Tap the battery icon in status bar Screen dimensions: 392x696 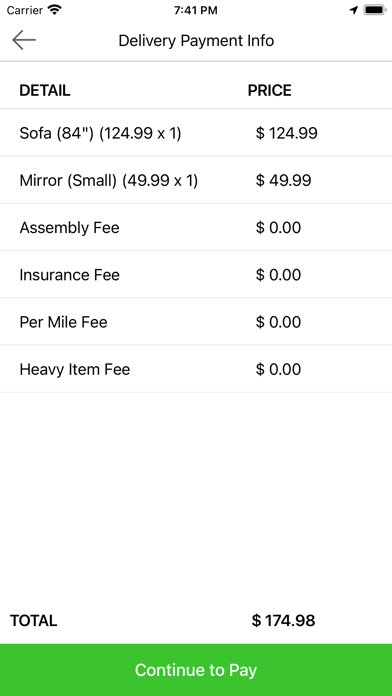pos(375,10)
